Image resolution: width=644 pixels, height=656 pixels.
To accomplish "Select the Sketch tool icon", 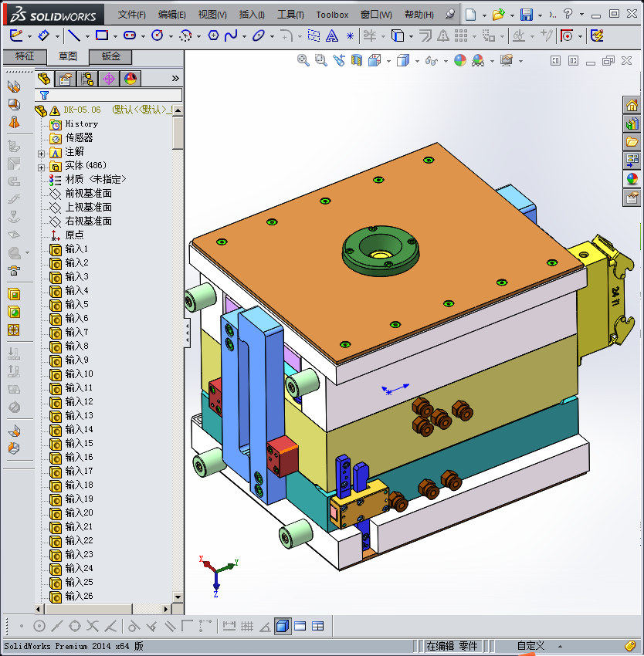I will tap(16, 36).
